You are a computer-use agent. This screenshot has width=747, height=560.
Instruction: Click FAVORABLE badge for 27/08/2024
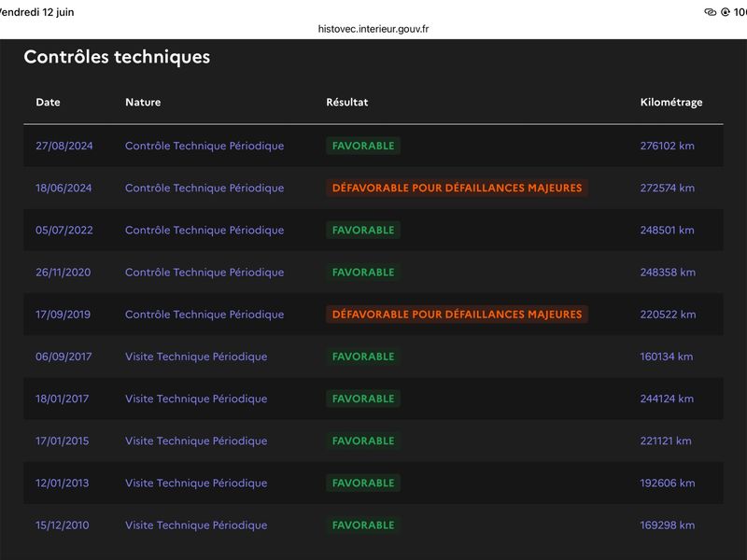tap(363, 146)
